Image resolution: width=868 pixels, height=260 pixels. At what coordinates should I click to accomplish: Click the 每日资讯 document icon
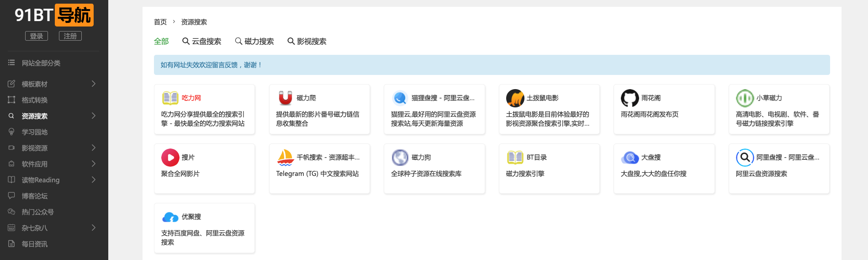point(11,244)
